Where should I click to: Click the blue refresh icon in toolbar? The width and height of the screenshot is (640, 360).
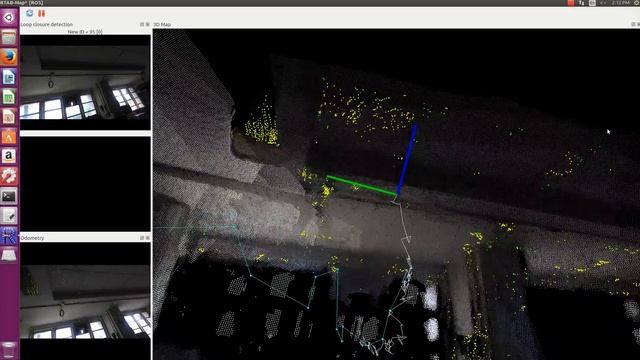(x=29, y=13)
